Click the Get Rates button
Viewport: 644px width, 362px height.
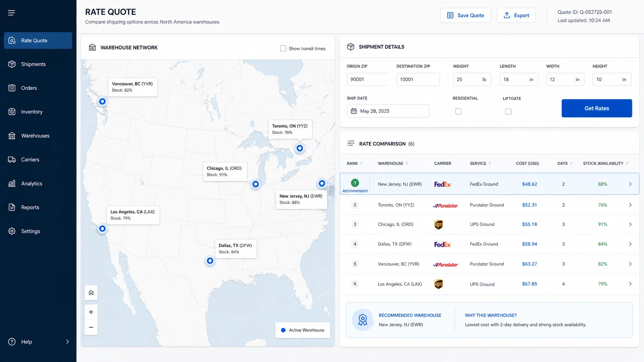(x=597, y=108)
